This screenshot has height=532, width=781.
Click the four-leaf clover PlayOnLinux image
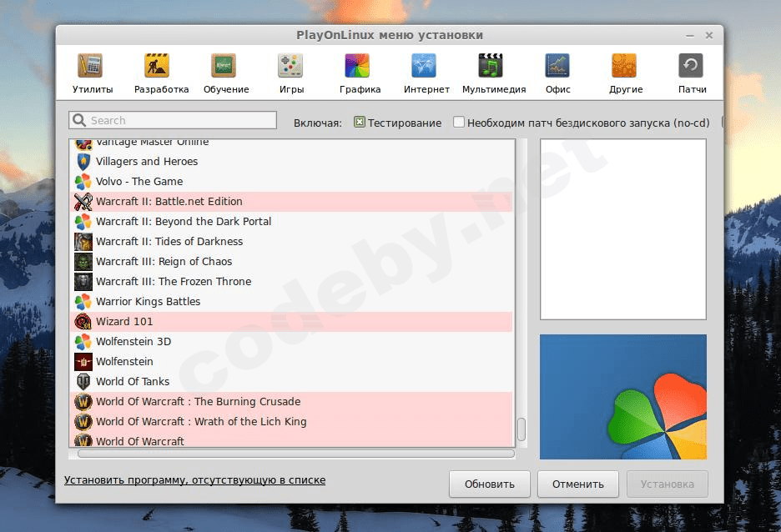tap(623, 397)
